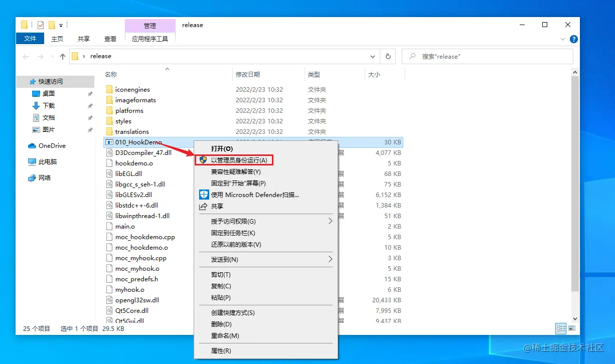Viewport: 615px width, 364px height.
Task: Select the translations folder
Action: 132,132
